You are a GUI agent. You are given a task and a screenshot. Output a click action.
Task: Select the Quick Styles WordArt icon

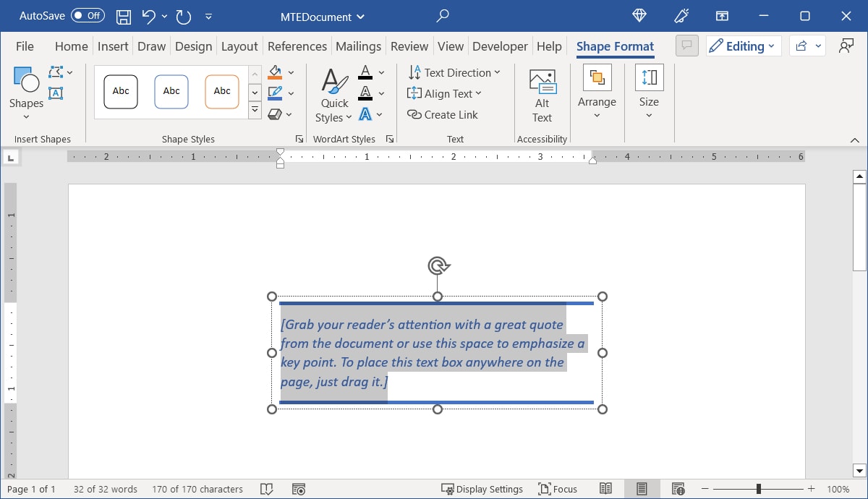tap(333, 92)
